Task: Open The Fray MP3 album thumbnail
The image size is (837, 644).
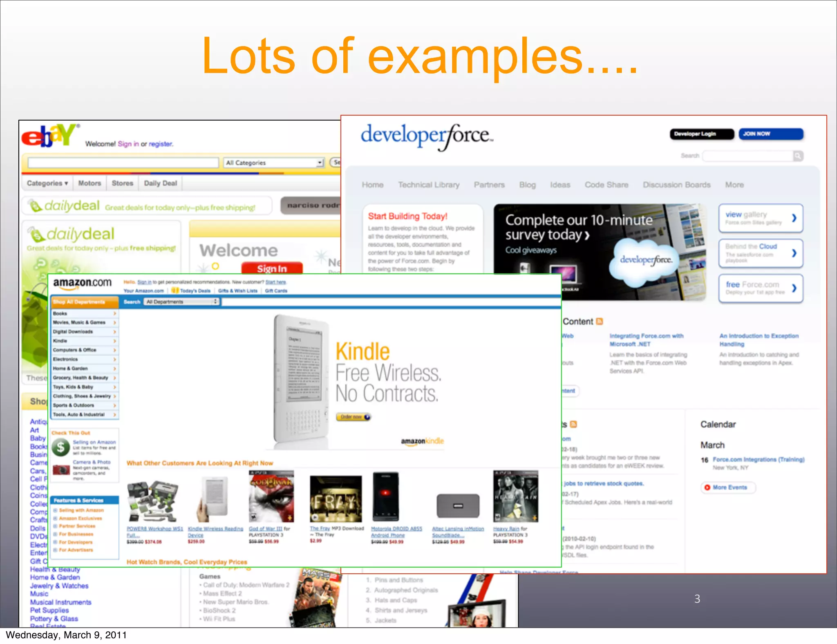Action: [x=336, y=499]
